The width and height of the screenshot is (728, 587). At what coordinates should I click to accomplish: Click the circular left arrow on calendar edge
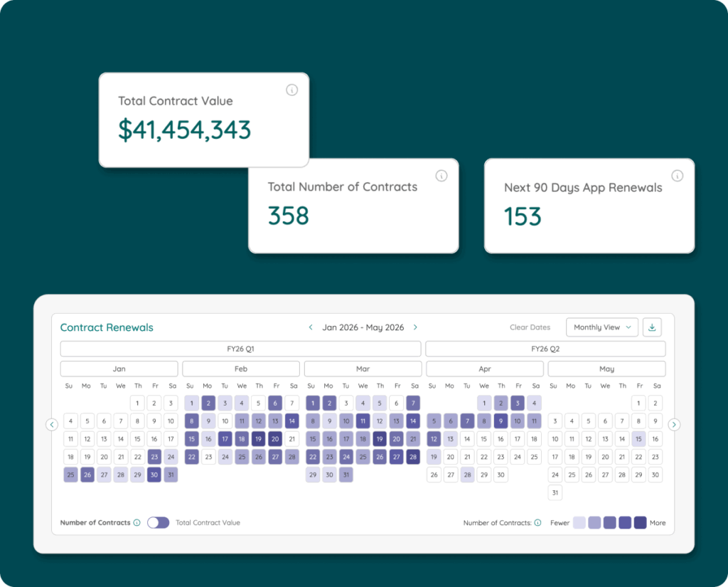(x=52, y=424)
